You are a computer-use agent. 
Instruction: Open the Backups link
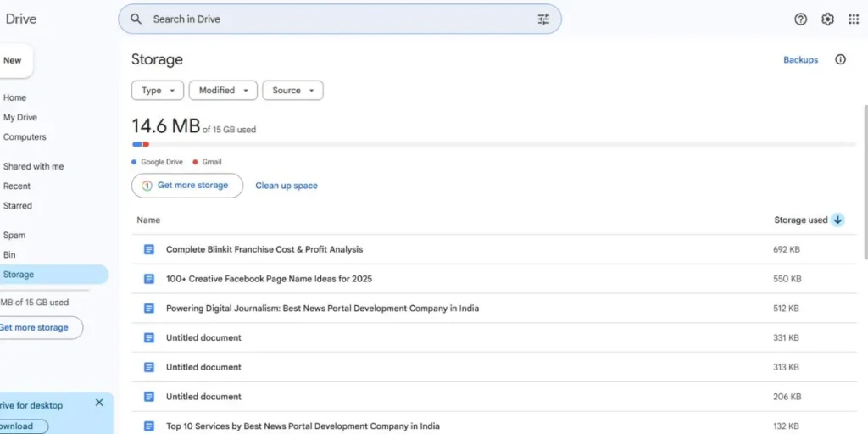800,60
